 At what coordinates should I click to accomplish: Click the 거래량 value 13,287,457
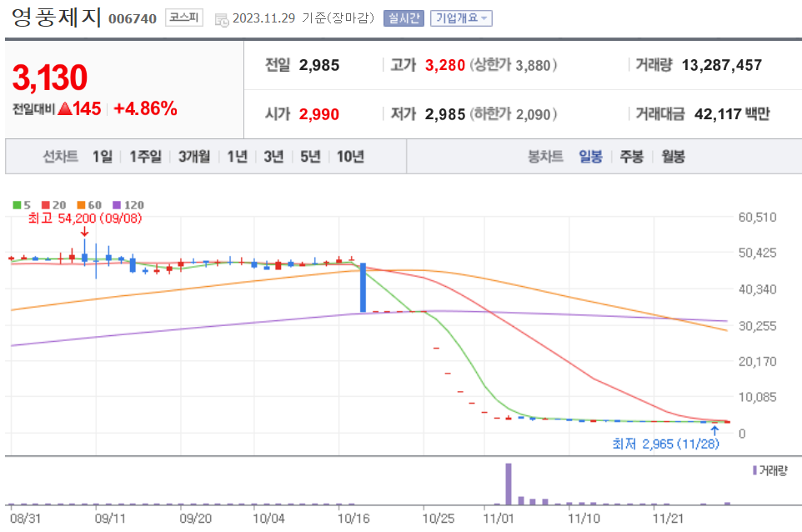pos(722,66)
